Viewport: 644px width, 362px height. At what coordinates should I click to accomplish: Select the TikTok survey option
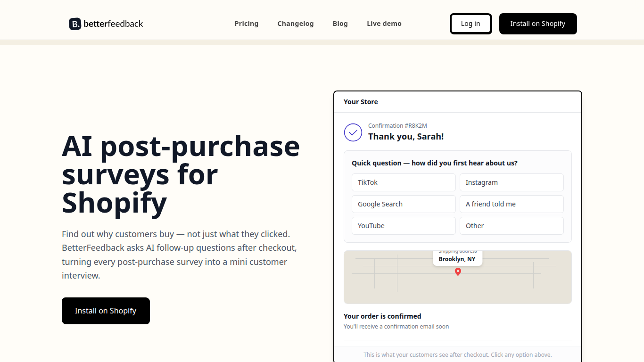click(404, 182)
